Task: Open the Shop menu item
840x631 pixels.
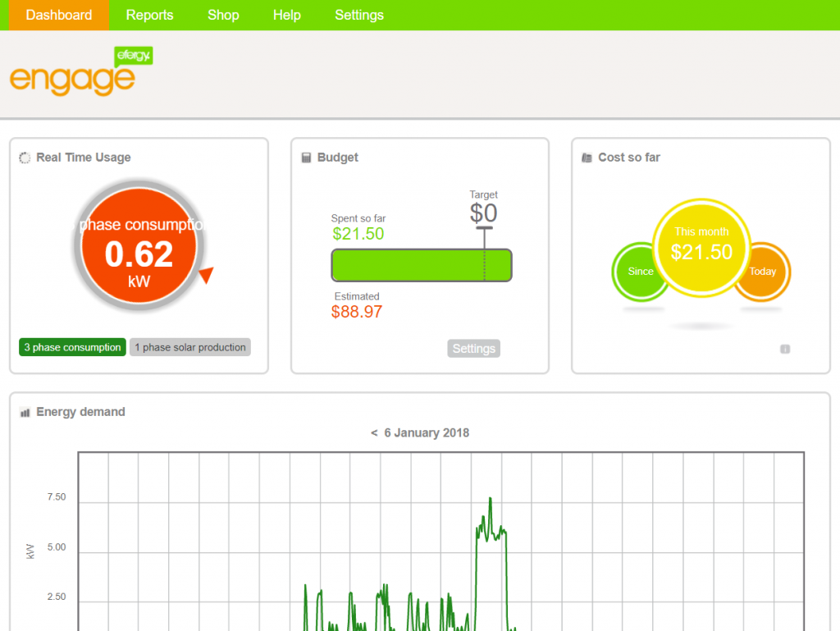Action: pyautogui.click(x=223, y=15)
